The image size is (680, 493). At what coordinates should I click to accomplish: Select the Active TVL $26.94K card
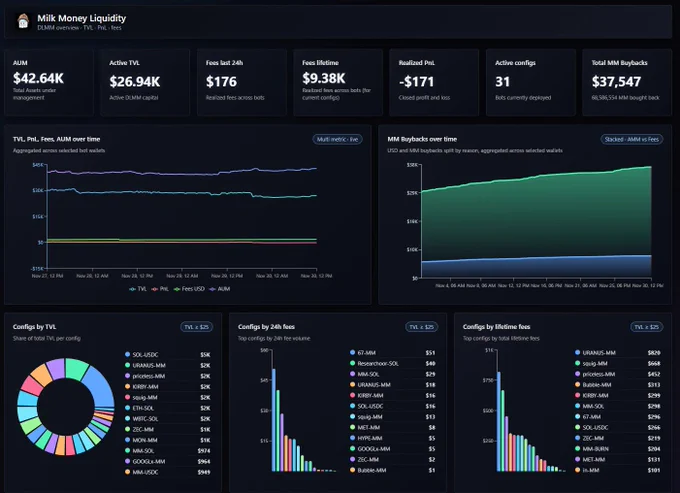coord(145,82)
